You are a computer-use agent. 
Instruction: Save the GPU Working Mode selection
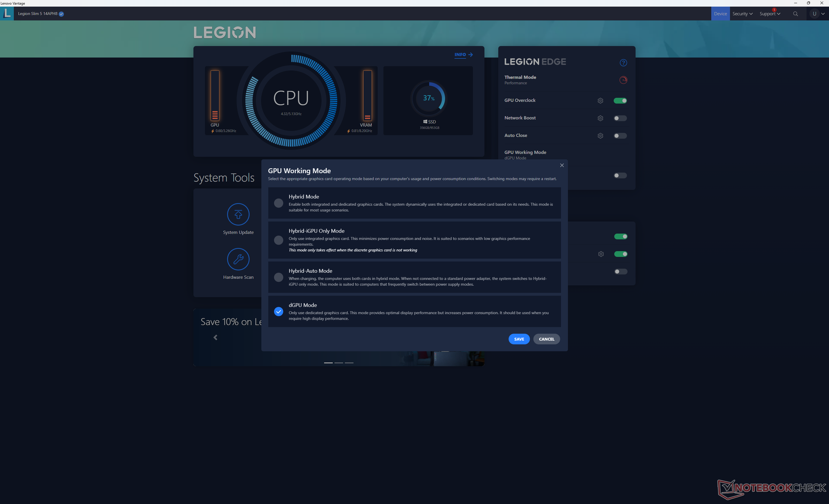click(519, 339)
